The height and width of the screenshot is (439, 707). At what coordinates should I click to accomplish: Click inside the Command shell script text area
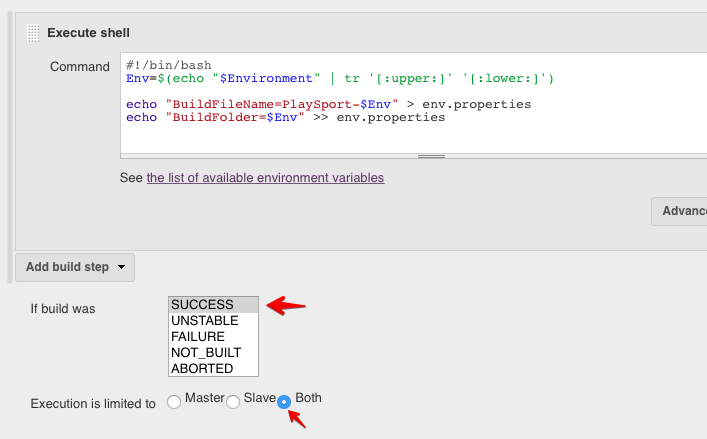[413, 103]
